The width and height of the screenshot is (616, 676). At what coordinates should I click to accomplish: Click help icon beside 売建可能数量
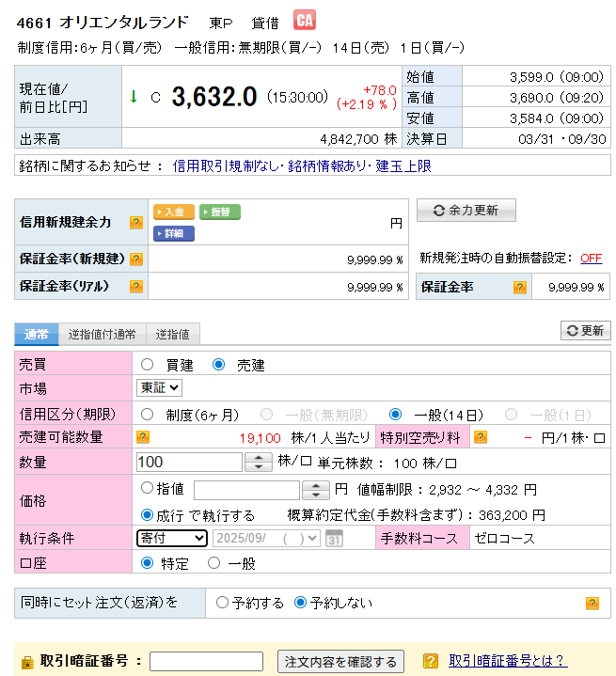[144, 437]
